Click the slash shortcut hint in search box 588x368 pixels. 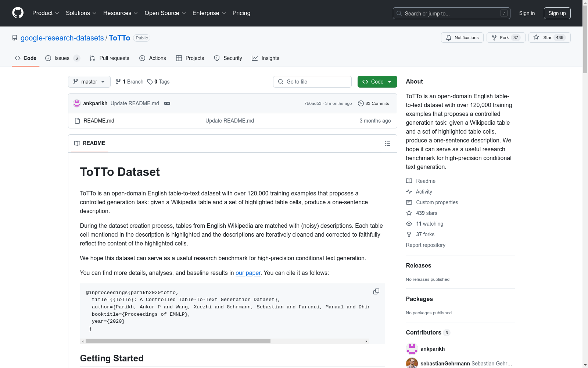[504, 13]
